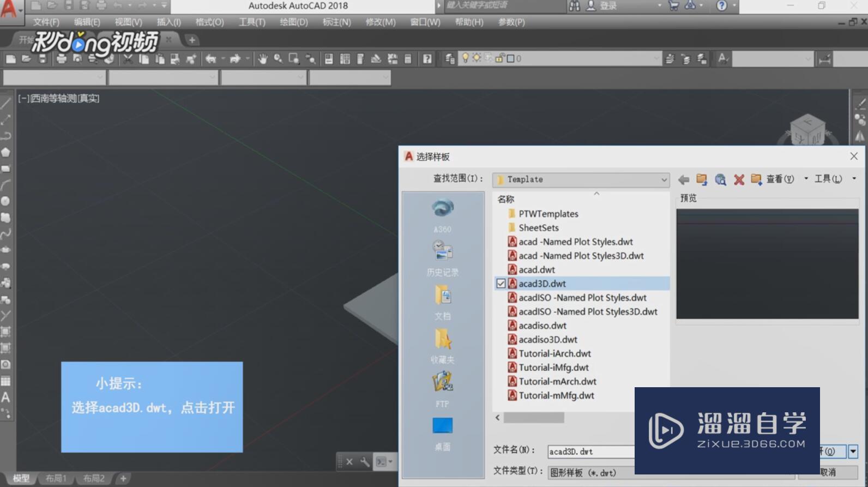The image size is (868, 487).
Task: Go up one folder level in dialog
Action: point(702,179)
